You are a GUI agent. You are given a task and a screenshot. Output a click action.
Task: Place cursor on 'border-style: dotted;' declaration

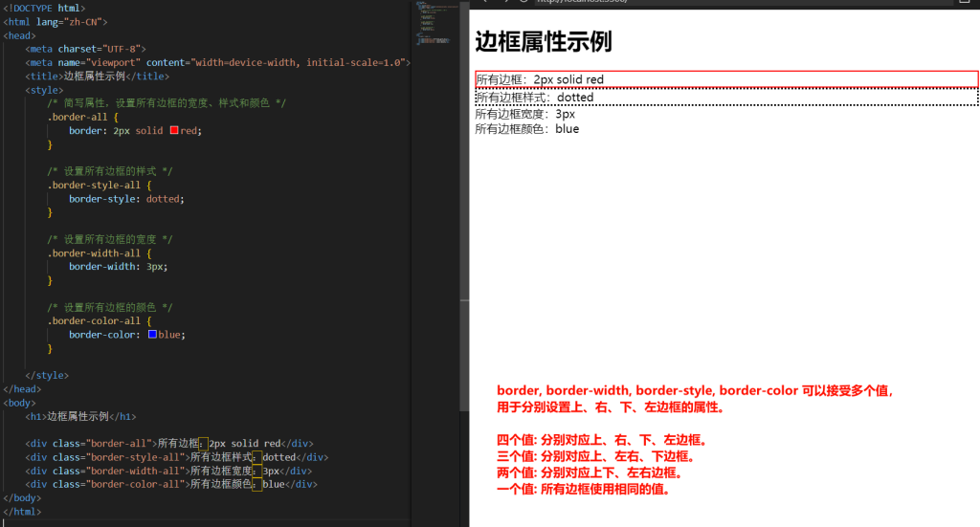coord(125,199)
